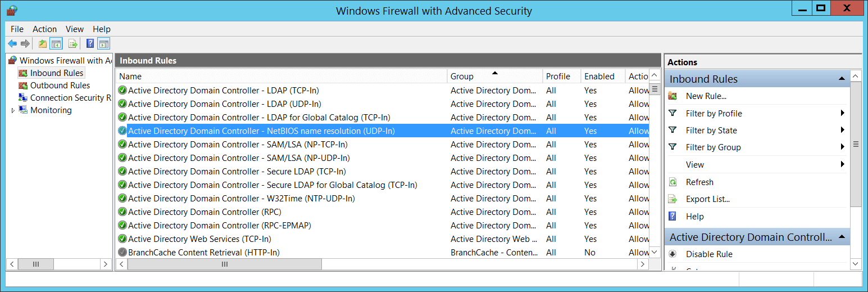Collapse the Inbound Rules actions section
868x292 pixels.
click(842, 79)
